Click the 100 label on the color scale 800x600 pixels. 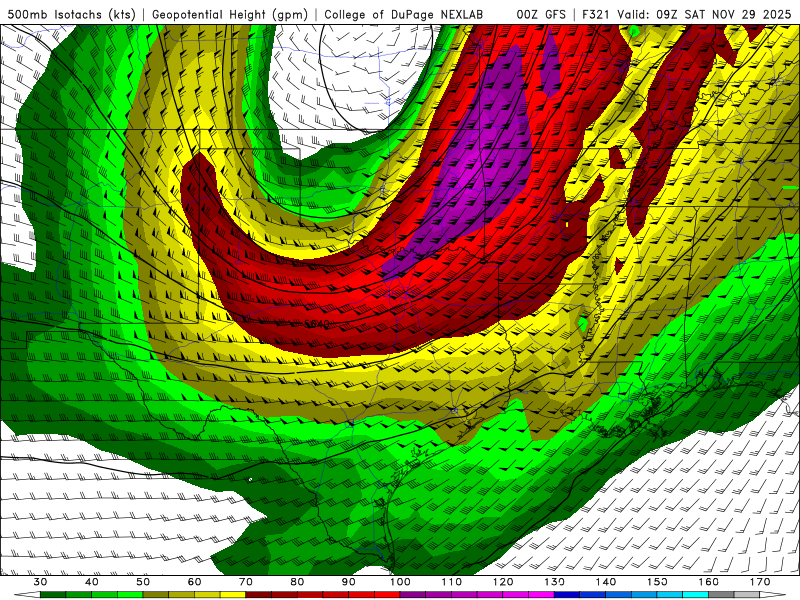click(400, 582)
